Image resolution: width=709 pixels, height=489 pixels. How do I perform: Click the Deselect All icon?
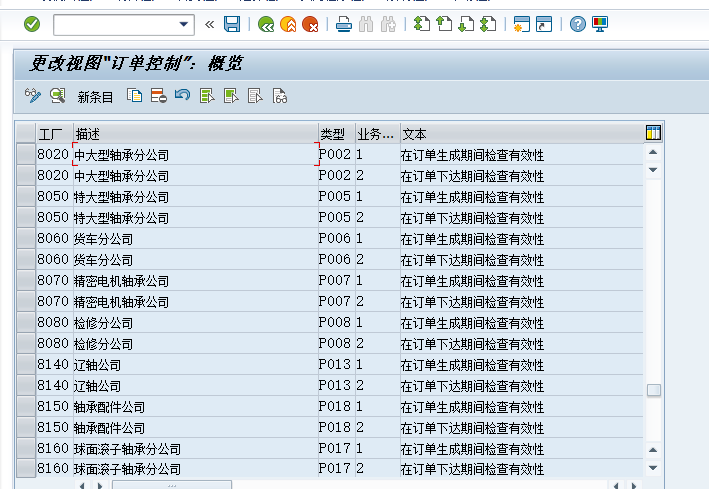(x=255, y=95)
